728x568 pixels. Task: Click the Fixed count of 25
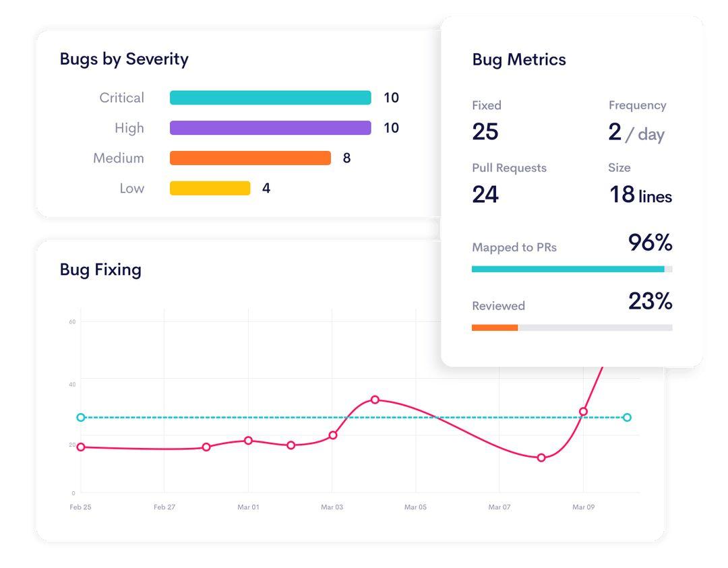485,132
